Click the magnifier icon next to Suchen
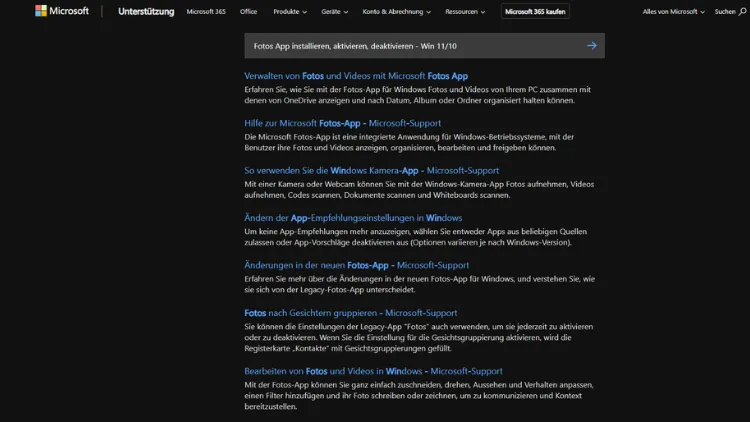This screenshot has width=750, height=422. coord(742,11)
